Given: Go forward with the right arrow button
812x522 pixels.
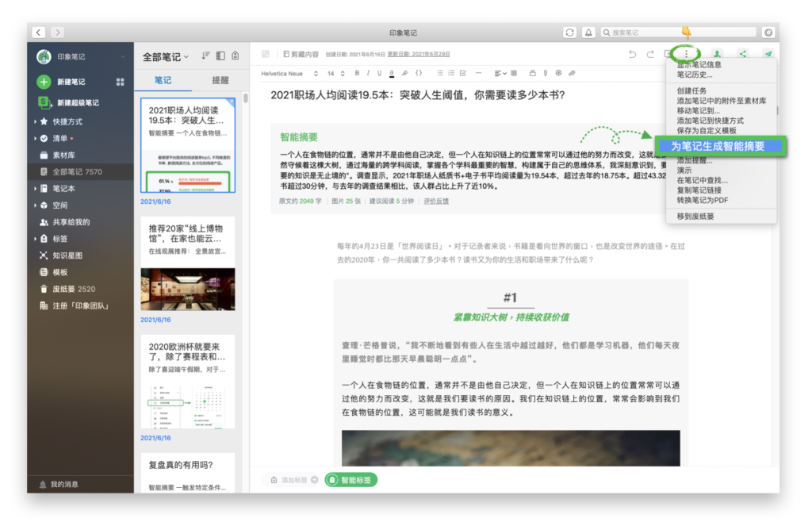Looking at the screenshot, I should (x=57, y=32).
